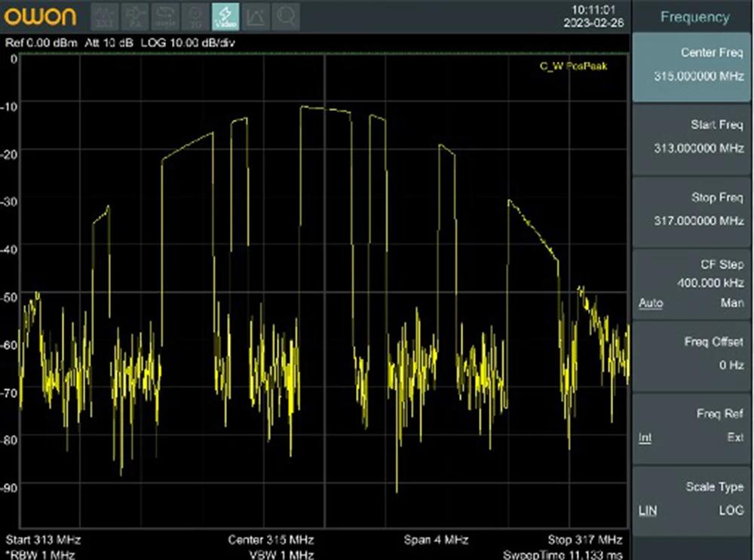Switch CF Step to Auto
Screen dimensions: 754x560
tap(651, 303)
